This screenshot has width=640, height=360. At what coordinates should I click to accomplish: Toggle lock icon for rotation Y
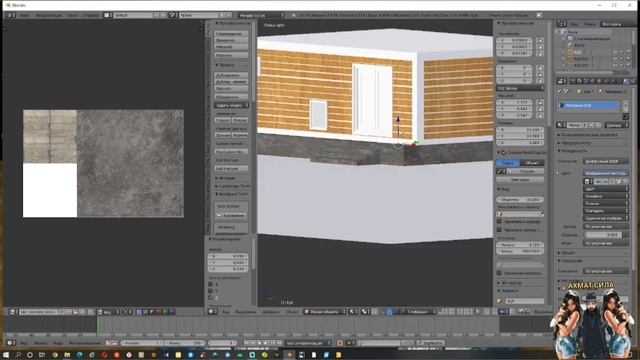click(540, 75)
